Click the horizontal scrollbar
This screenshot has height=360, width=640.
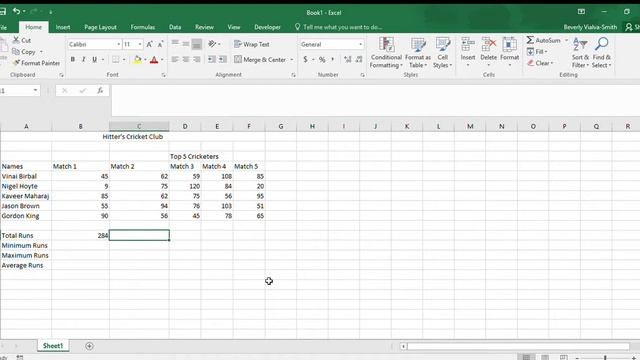pyautogui.click(x=518, y=346)
